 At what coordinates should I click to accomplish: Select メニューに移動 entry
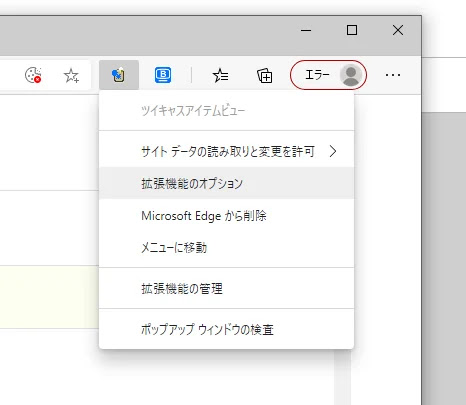tap(227, 247)
